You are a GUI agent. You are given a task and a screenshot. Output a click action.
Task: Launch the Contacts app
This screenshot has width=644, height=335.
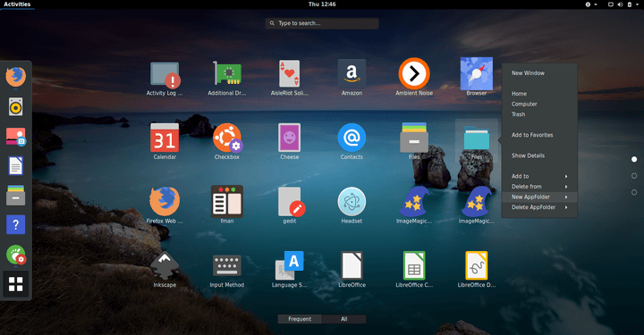tap(352, 138)
